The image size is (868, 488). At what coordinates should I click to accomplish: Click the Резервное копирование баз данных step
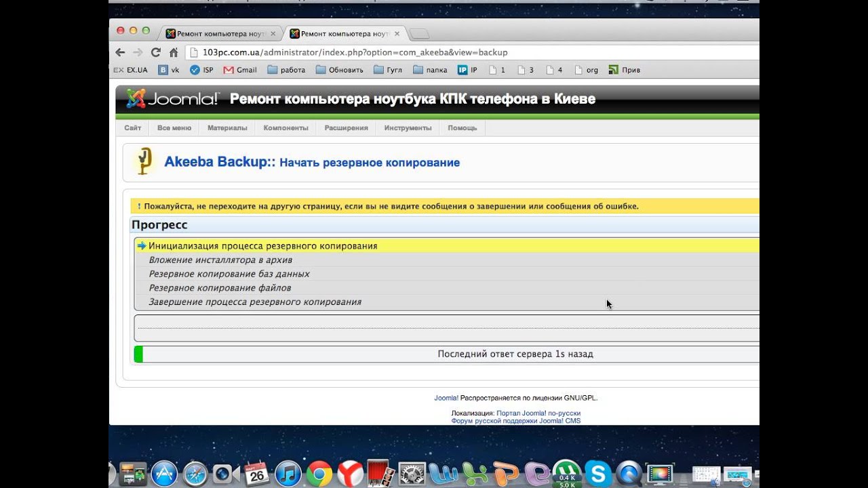point(447,274)
